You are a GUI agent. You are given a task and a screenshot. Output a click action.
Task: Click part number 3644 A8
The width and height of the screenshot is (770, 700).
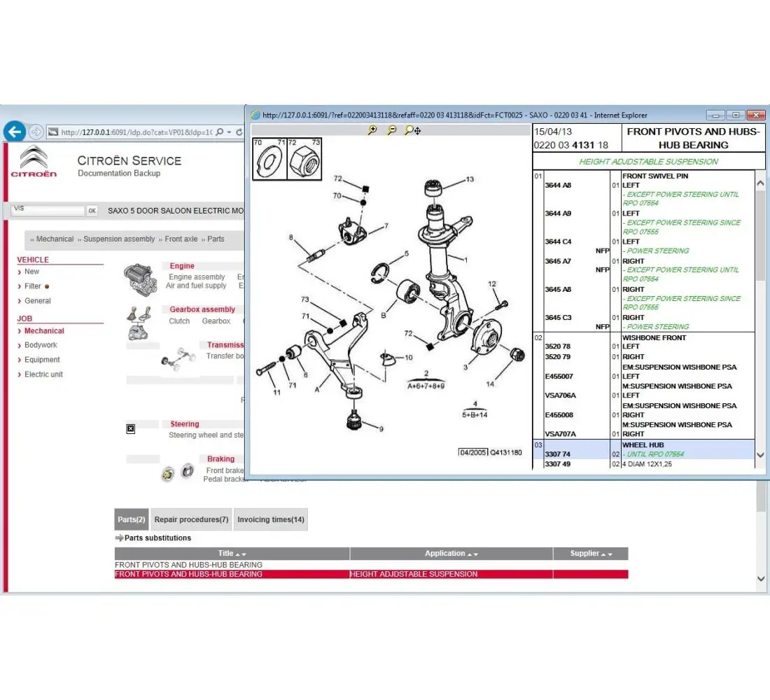[x=558, y=185]
